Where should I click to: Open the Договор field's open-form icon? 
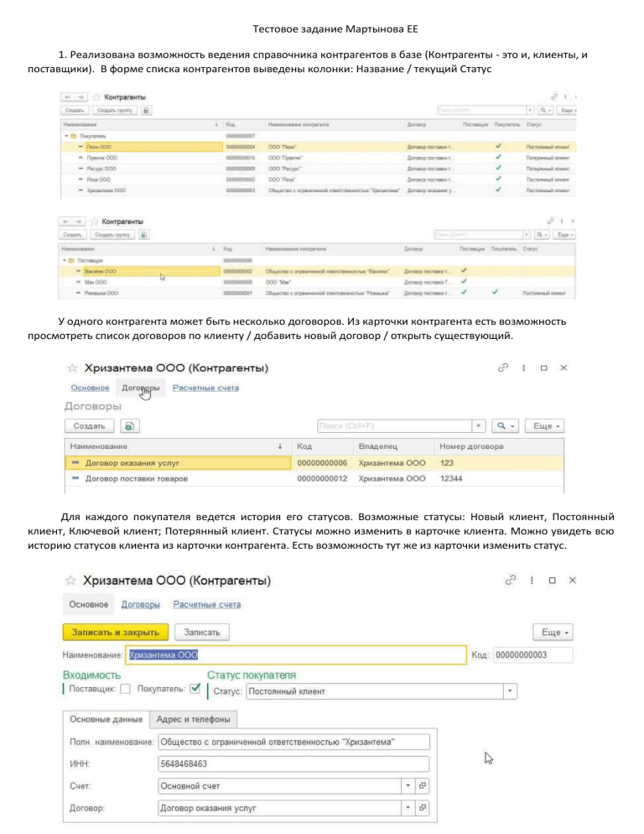[x=423, y=808]
